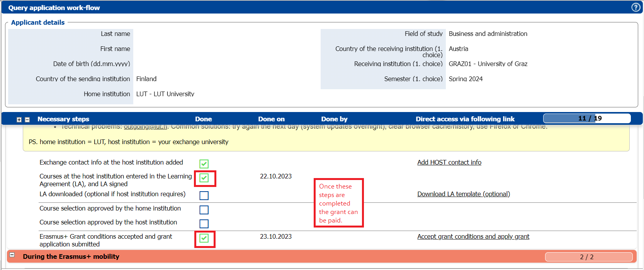The image size is (644, 270).
Task: Toggle Courses entered in Learning Agreement checkbox
Action: coord(204,178)
